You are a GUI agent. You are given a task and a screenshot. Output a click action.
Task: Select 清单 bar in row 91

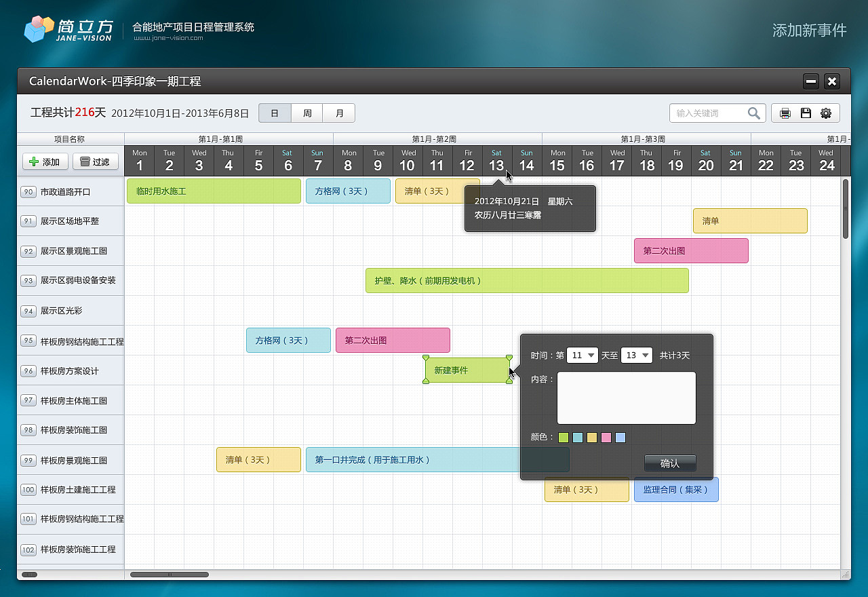point(750,220)
